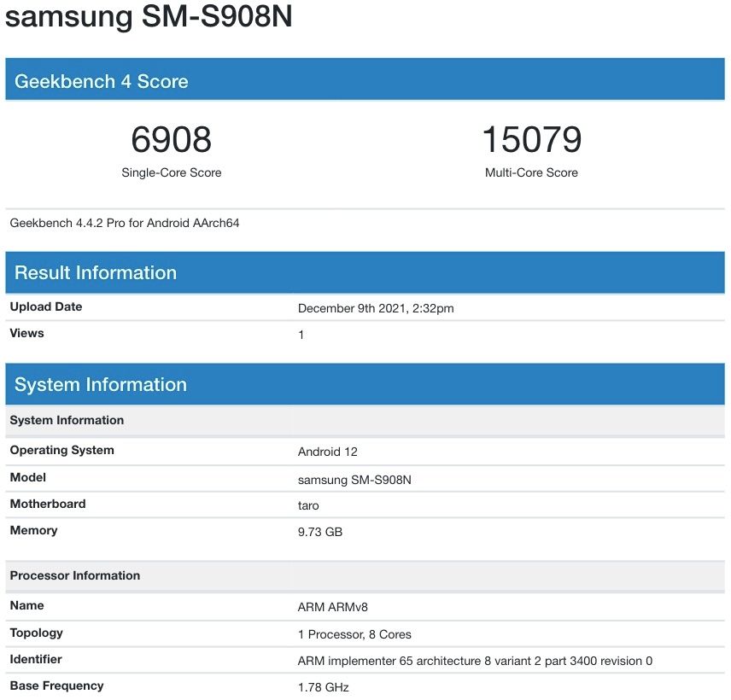The width and height of the screenshot is (731, 700).
Task: Click the 1.78 GHz base frequency value
Action: (323, 688)
